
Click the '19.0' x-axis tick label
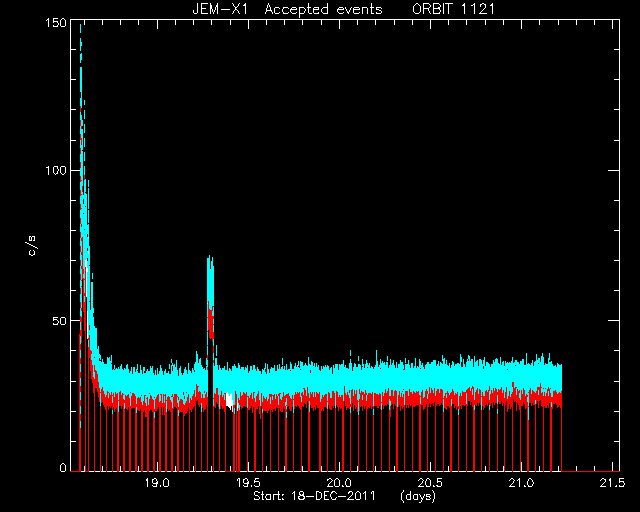[x=157, y=483]
